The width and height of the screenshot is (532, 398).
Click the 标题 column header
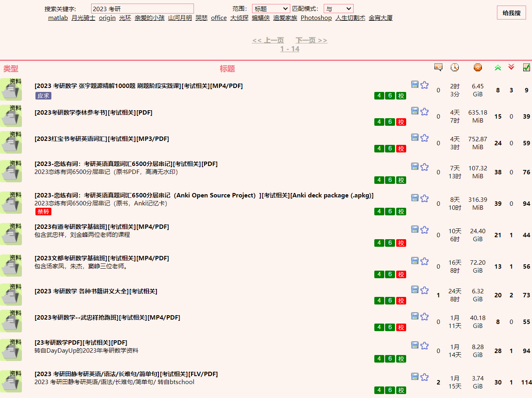coord(227,68)
